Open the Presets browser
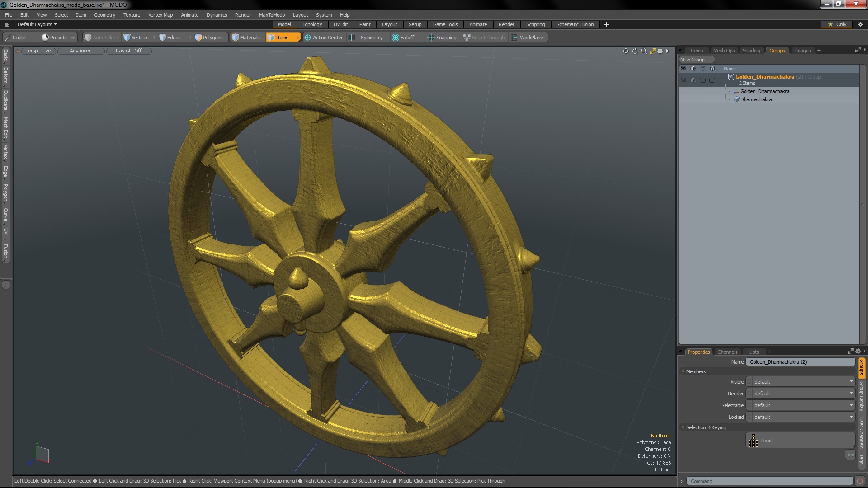Viewport: 868px width, 488px height. point(58,38)
